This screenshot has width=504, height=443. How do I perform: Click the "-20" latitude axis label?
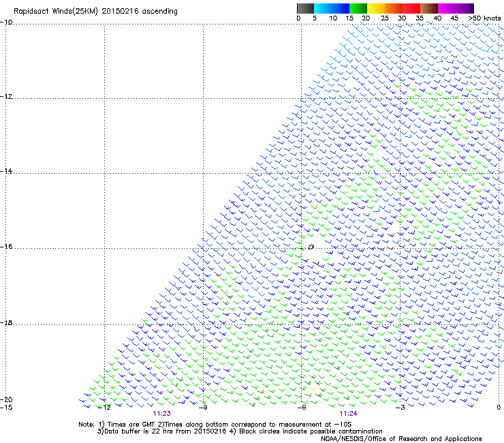pyautogui.click(x=6, y=399)
